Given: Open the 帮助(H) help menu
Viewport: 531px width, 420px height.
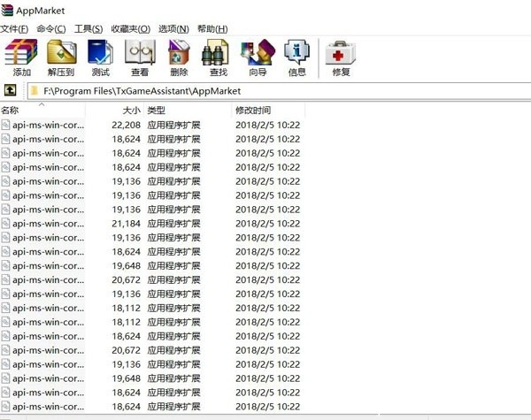Looking at the screenshot, I should point(212,29).
